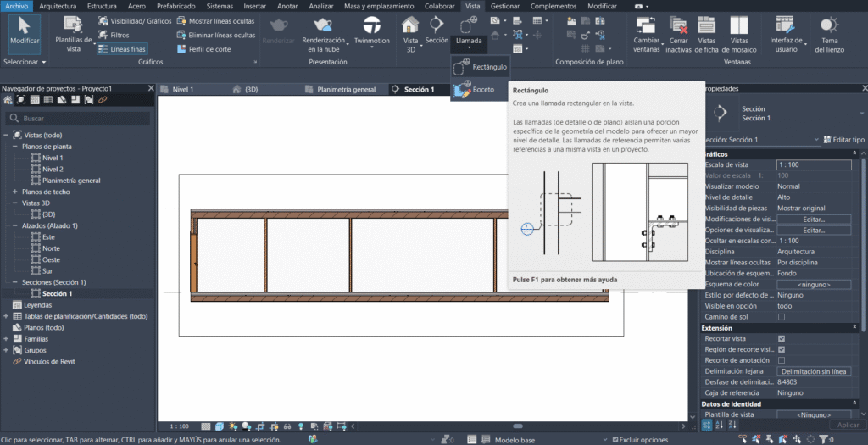This screenshot has height=445, width=868.
Task: Click the Esquema de color ninguno field
Action: tap(814, 284)
